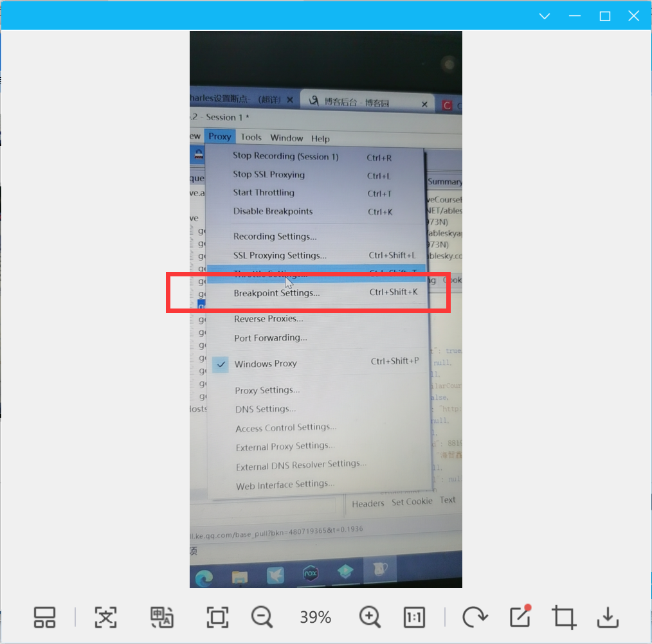
Task: Zoom in with the plus magnifier
Action: tap(370, 618)
